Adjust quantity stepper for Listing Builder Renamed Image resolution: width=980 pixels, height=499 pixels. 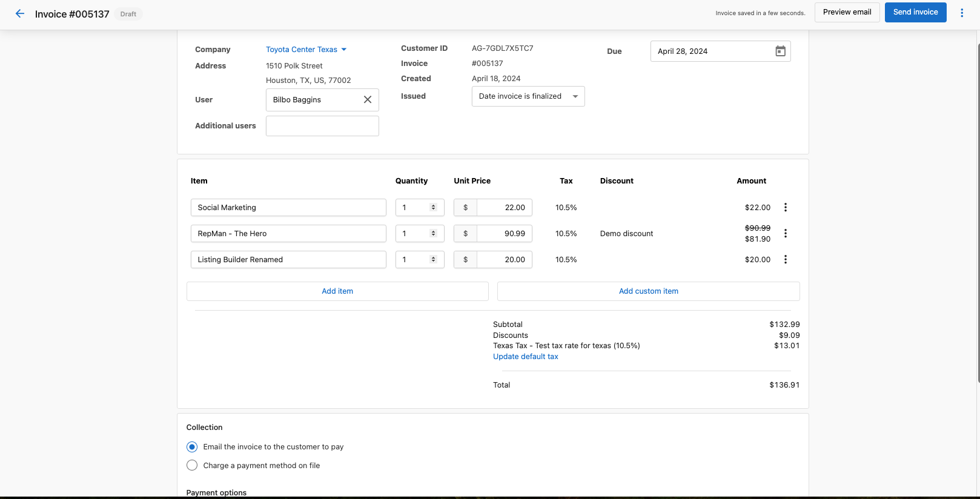point(433,259)
